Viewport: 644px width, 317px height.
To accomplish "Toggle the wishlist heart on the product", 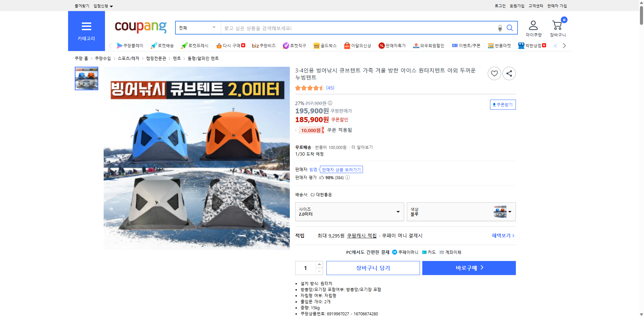I will click(494, 73).
